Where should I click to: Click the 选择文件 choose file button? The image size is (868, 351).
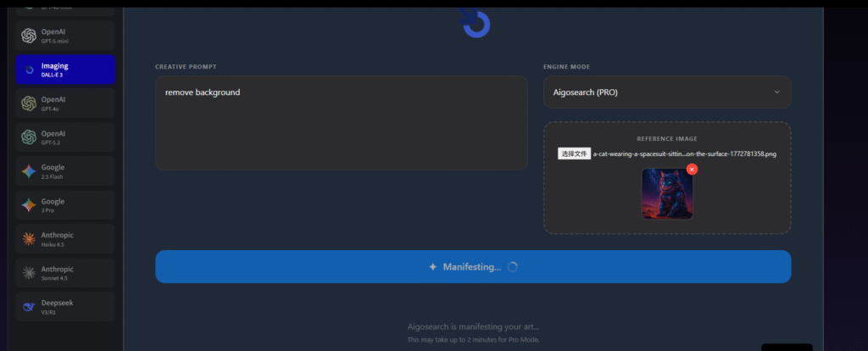click(574, 153)
